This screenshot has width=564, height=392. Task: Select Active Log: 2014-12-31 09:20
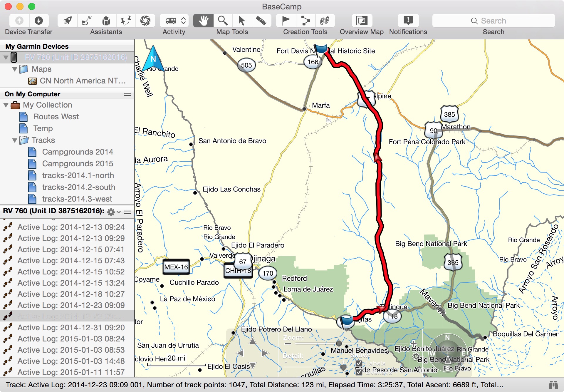(x=71, y=327)
